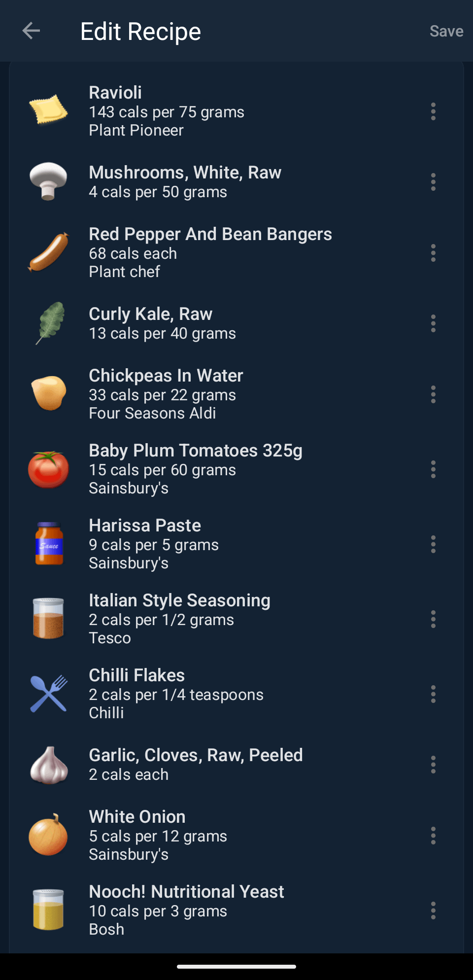
Task: Open more options for Curly Kale
Action: (433, 323)
